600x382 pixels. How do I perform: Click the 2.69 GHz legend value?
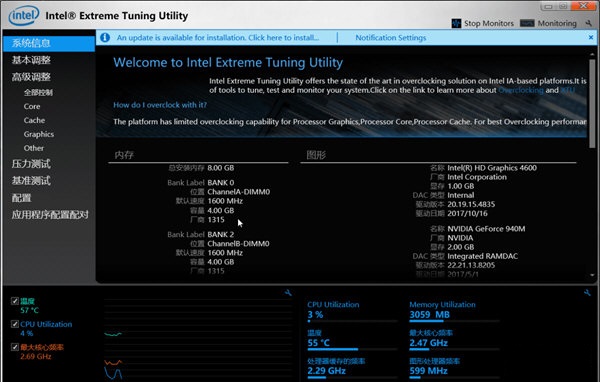click(36, 357)
